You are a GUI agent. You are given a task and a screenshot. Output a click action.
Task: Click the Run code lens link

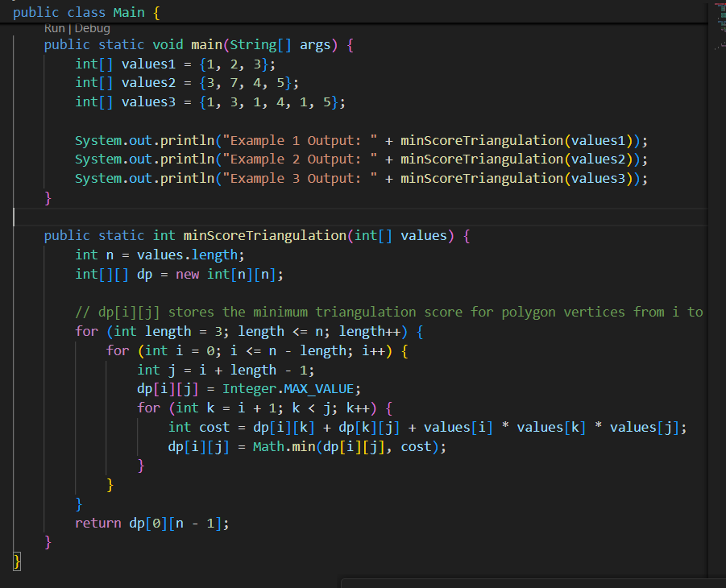pos(53,27)
